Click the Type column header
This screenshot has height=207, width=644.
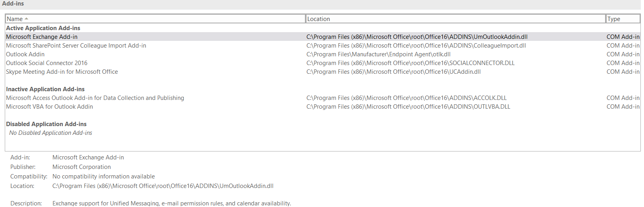point(623,19)
